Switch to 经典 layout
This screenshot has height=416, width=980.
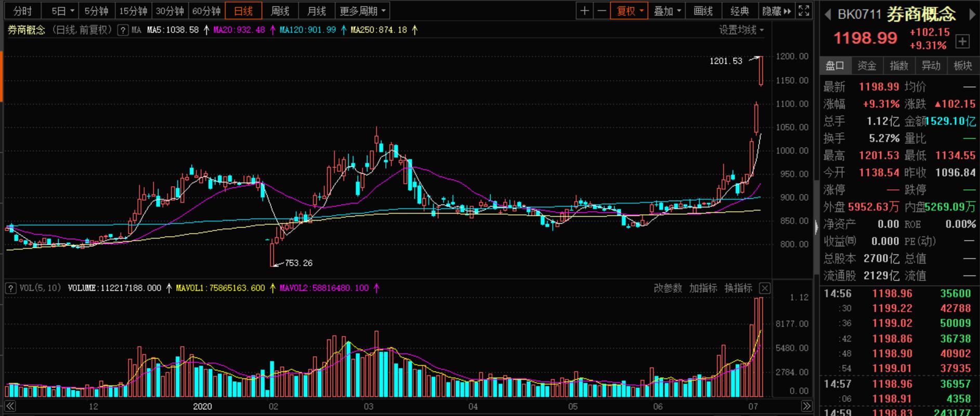pos(740,11)
